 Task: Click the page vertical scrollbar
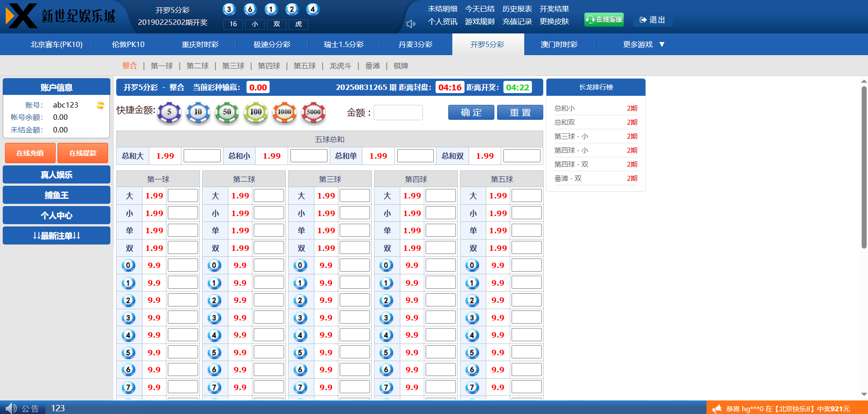[864, 167]
